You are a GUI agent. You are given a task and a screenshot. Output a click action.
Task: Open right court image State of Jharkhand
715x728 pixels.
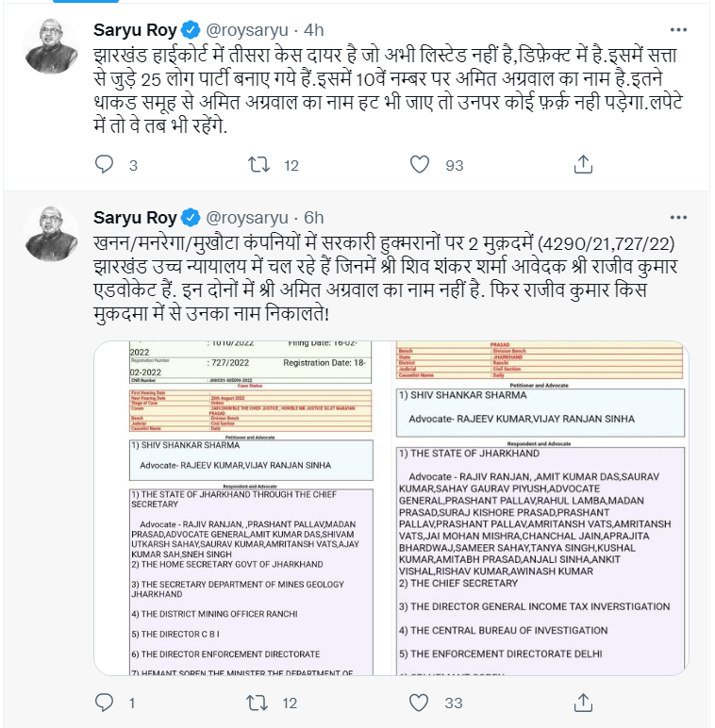click(540, 508)
